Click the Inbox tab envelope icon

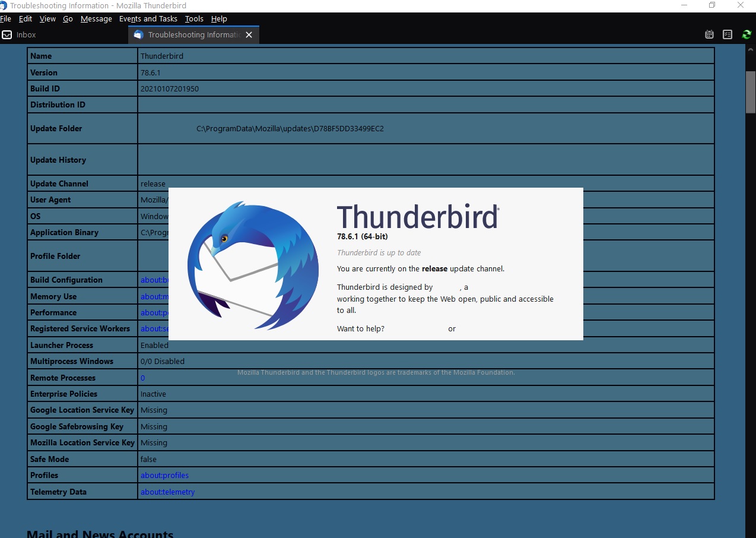pyautogui.click(x=7, y=35)
